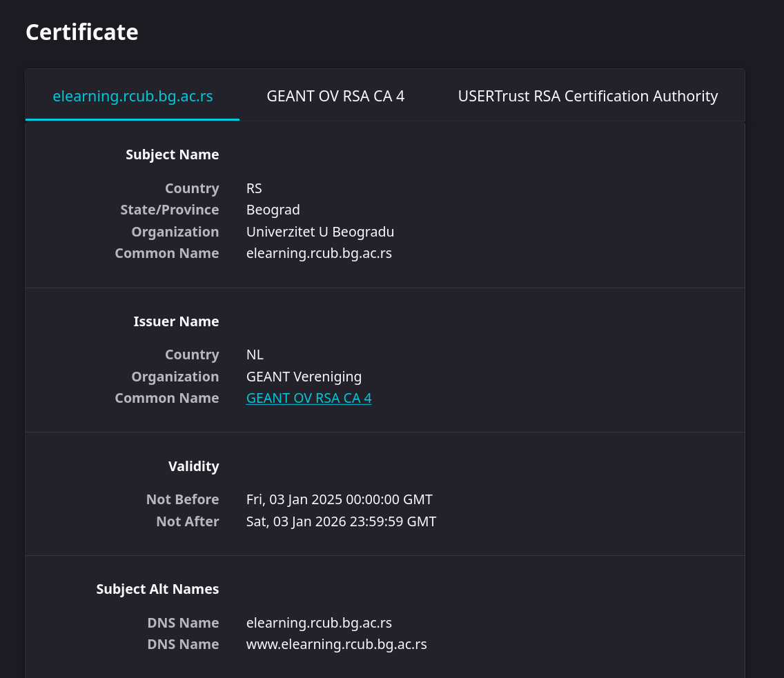Click the DNS Name value www.elearning.rcub.bg.ac.rs

coord(337,644)
